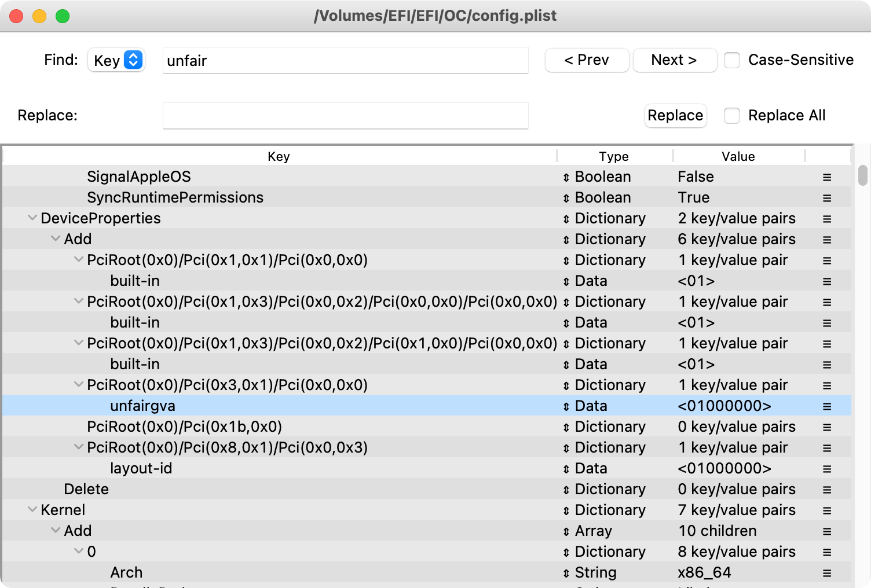Image resolution: width=871 pixels, height=588 pixels.
Task: Click the row menu icon for layout-id
Action: [827, 469]
